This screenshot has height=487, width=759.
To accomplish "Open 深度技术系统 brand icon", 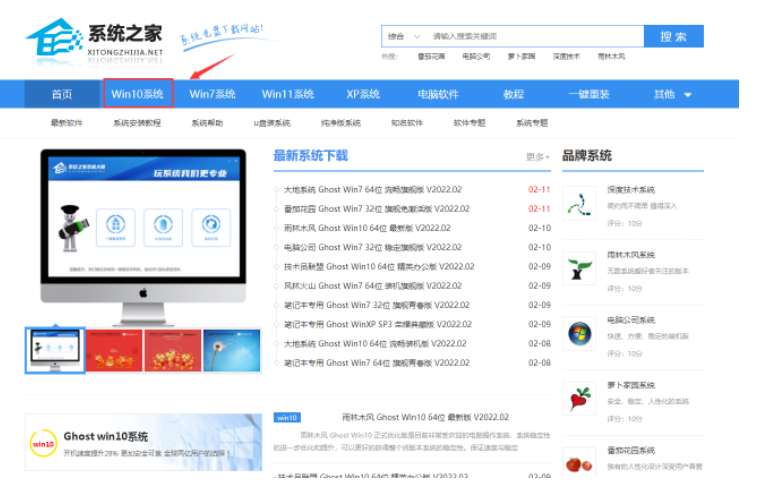I will click(579, 202).
